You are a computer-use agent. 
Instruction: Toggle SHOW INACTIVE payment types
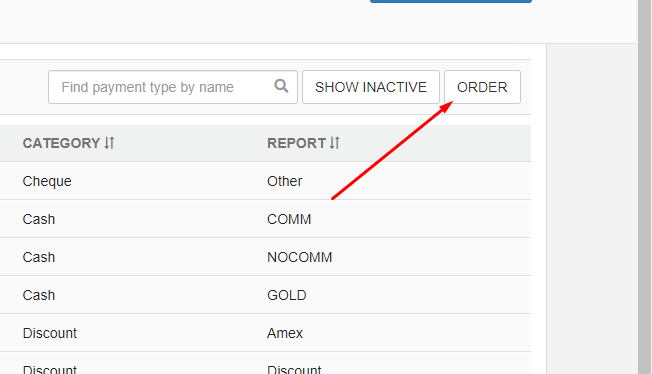[371, 87]
